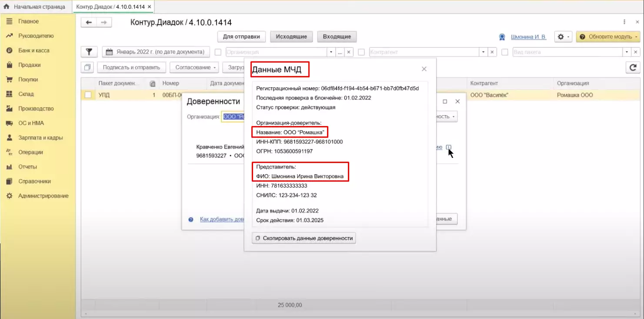Close the Контур.Диадок tab

(150, 7)
